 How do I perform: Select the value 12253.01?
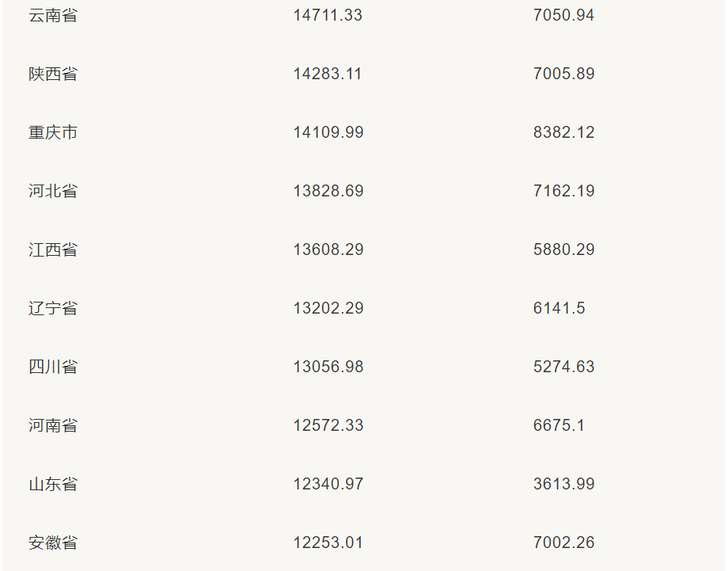[x=328, y=542]
